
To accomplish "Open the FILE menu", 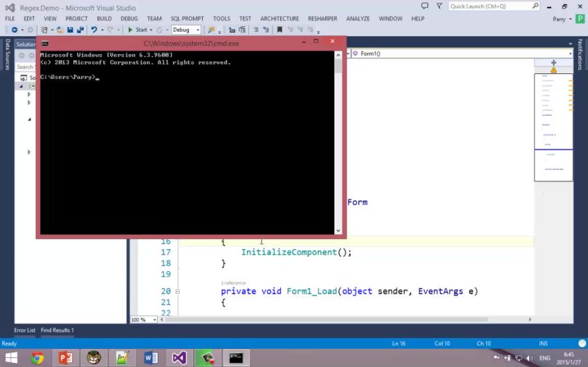I will [x=10, y=19].
